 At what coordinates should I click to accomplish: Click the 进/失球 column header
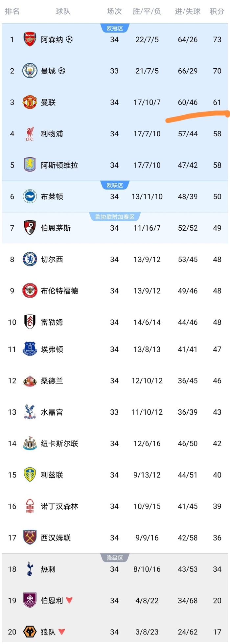(x=188, y=11)
